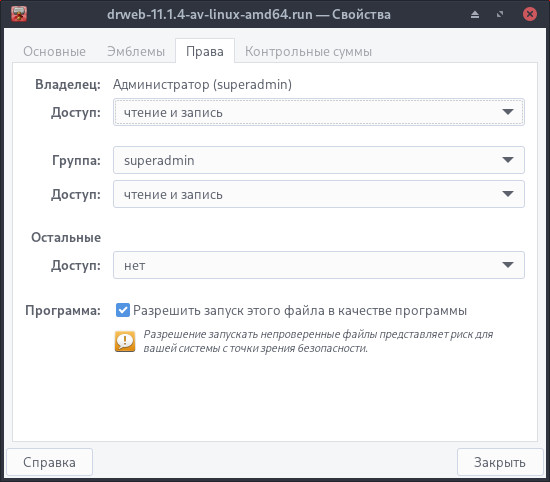The width and height of the screenshot is (550, 482).
Task: Open the group access dropdown
Action: [318, 194]
